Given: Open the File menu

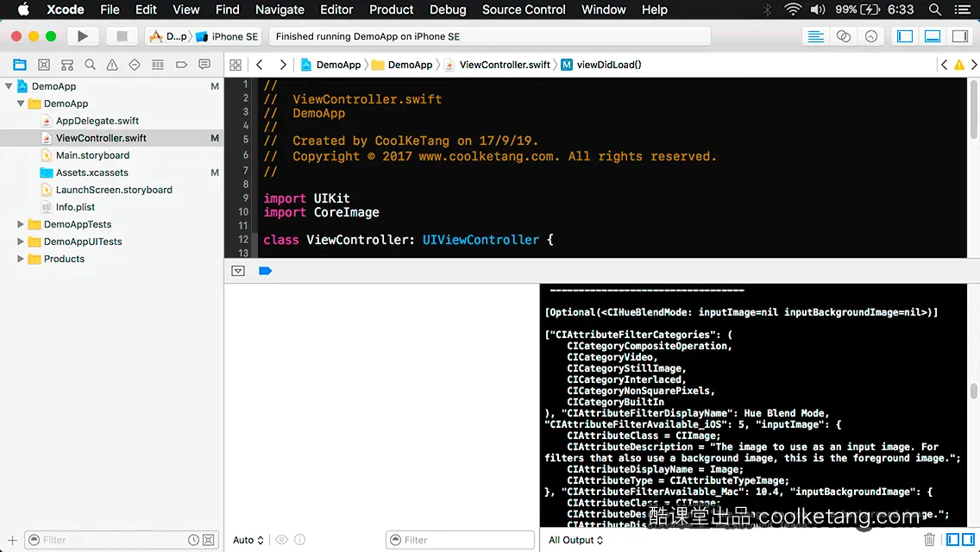Looking at the screenshot, I should click(110, 9).
